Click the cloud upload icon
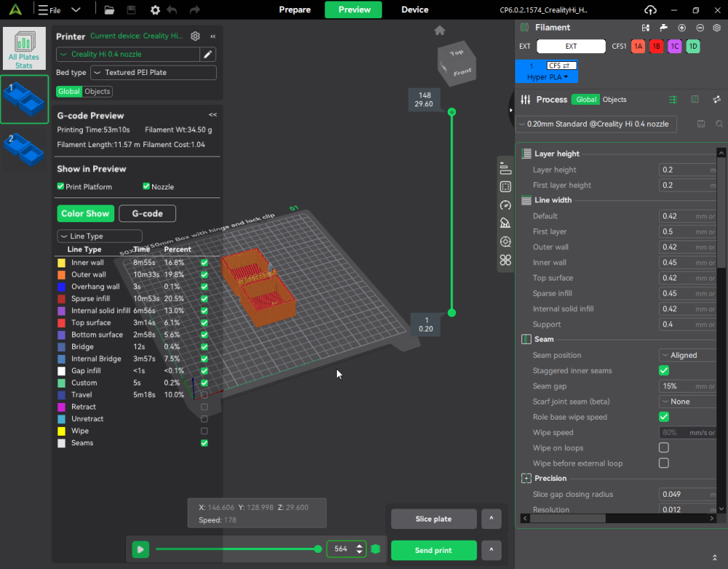This screenshot has height=569, width=728. tap(650, 9)
